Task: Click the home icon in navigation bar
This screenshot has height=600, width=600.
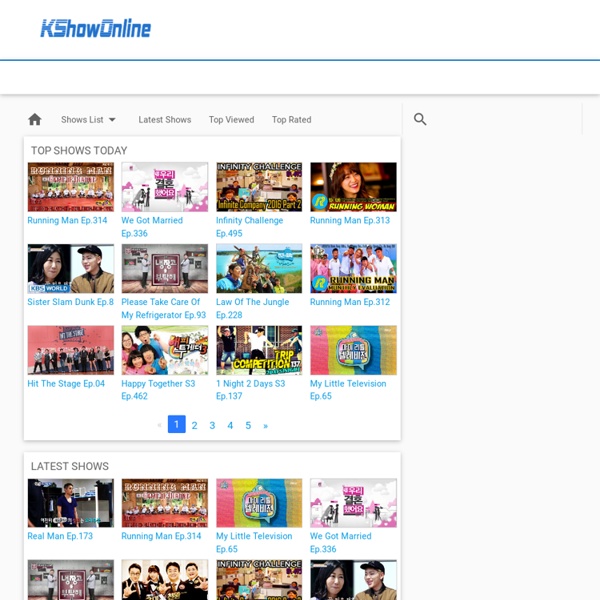Action: [35, 120]
